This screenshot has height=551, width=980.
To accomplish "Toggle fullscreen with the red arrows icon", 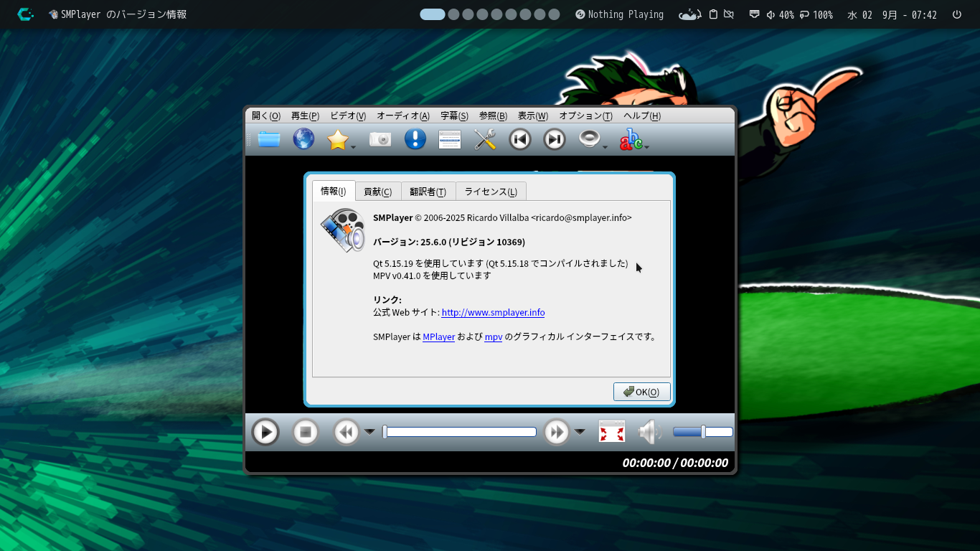I will [612, 432].
